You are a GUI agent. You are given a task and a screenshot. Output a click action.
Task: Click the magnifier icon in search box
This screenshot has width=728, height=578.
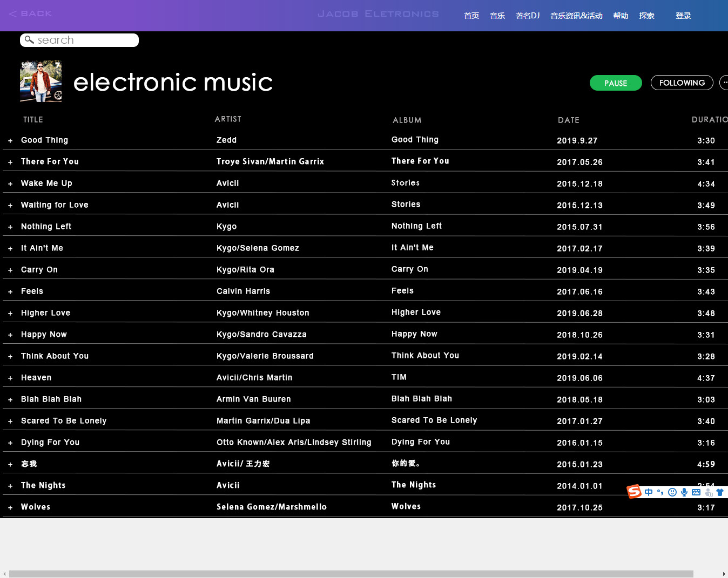[29, 40]
